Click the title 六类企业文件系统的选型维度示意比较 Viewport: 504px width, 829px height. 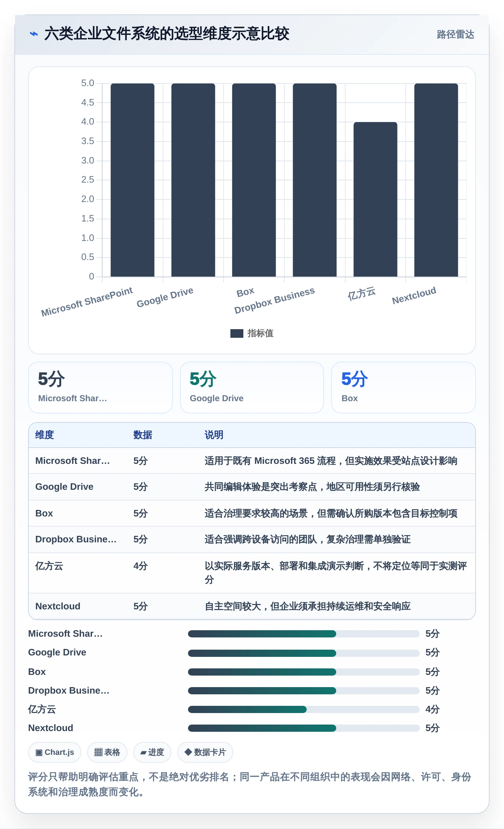(x=167, y=34)
